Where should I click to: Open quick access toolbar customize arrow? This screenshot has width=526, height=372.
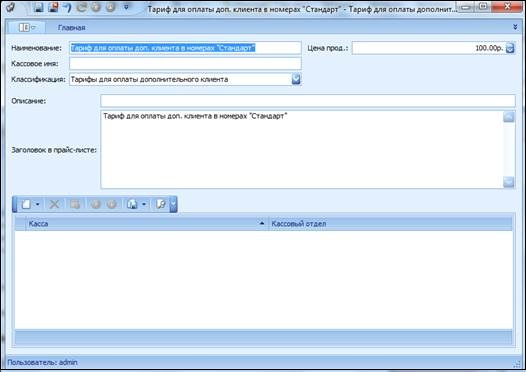click(x=126, y=7)
